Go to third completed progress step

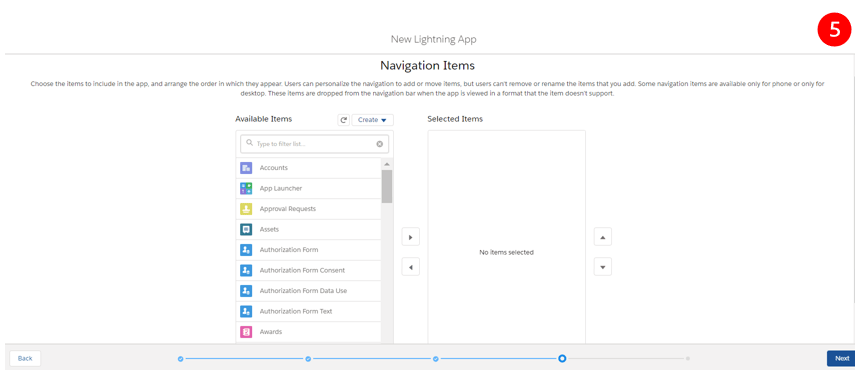435,359
